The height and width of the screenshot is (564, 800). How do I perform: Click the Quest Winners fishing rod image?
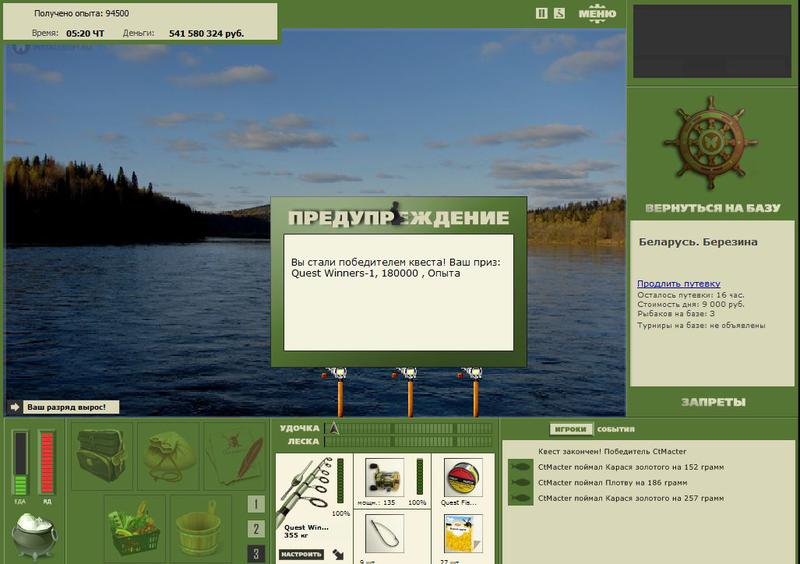coord(305,489)
